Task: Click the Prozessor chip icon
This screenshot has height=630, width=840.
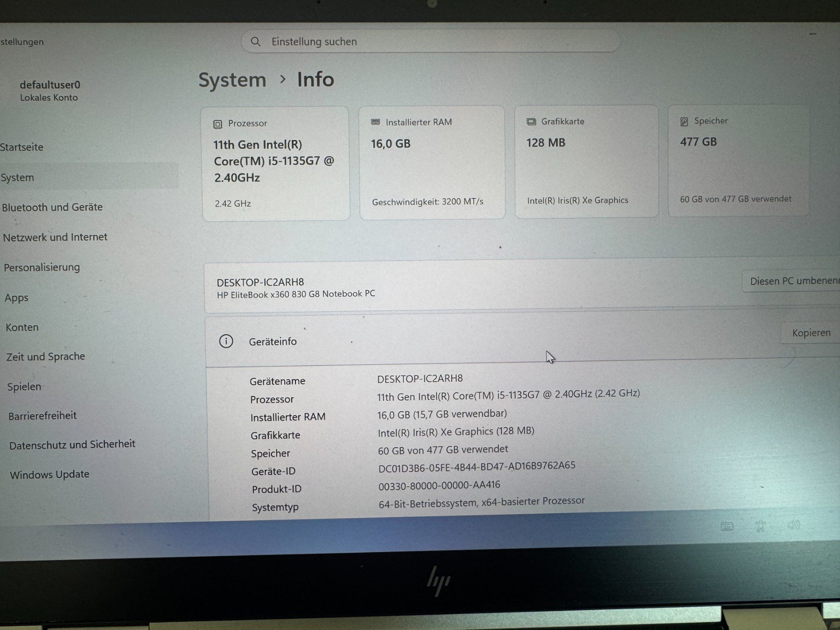Action: point(218,124)
